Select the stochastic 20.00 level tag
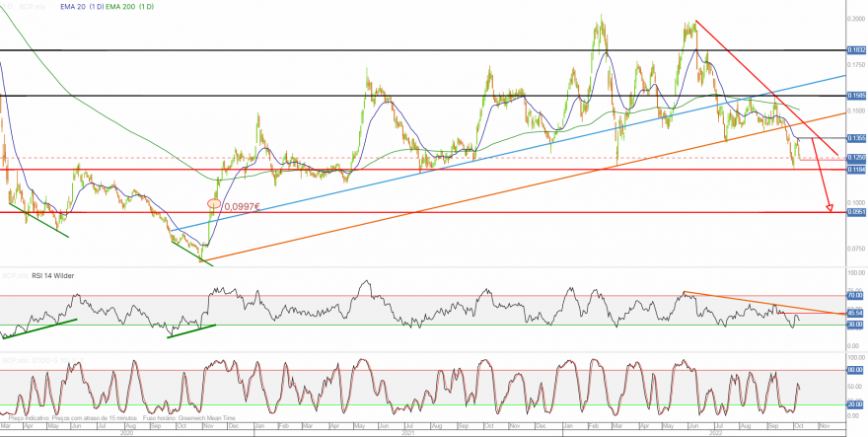 (856, 404)
